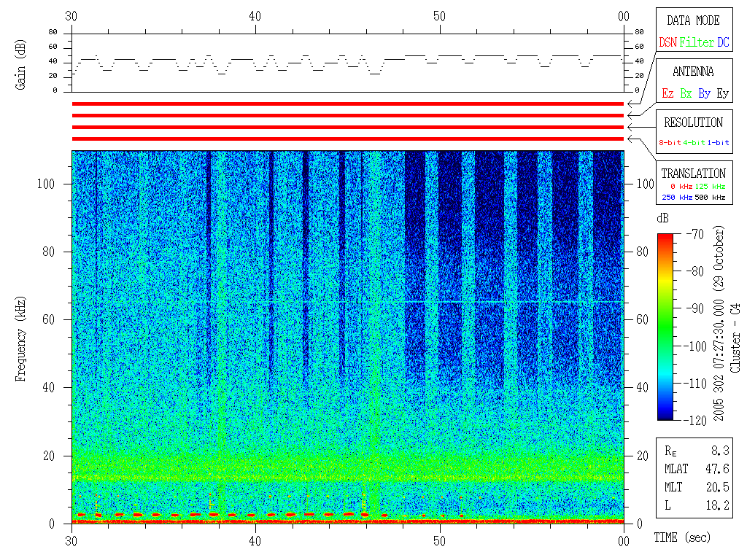Click the dB label above the color bar

click(x=662, y=219)
